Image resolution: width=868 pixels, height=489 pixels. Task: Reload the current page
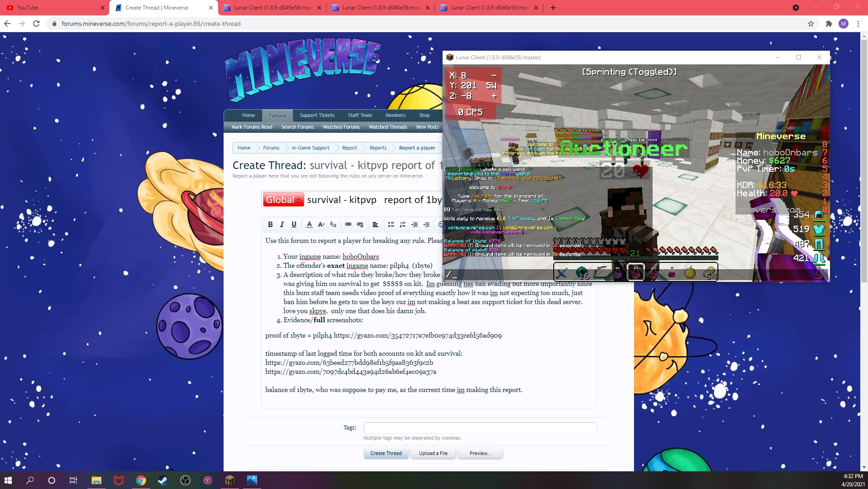pyautogui.click(x=36, y=24)
